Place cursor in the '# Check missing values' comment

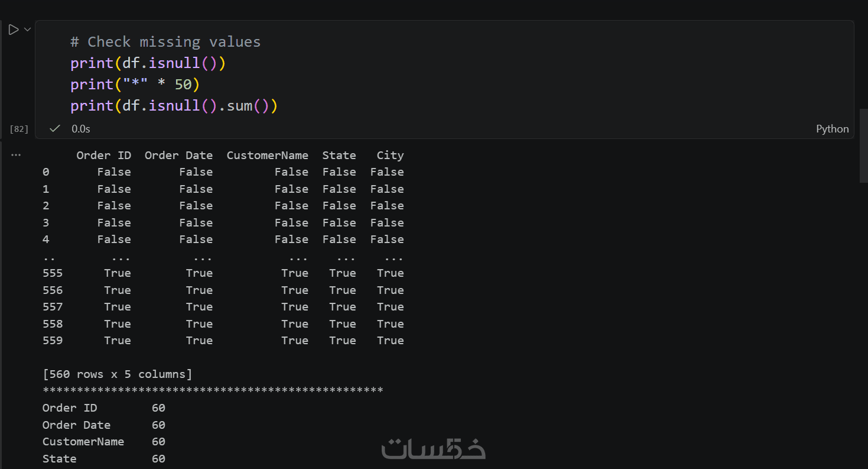pos(165,42)
